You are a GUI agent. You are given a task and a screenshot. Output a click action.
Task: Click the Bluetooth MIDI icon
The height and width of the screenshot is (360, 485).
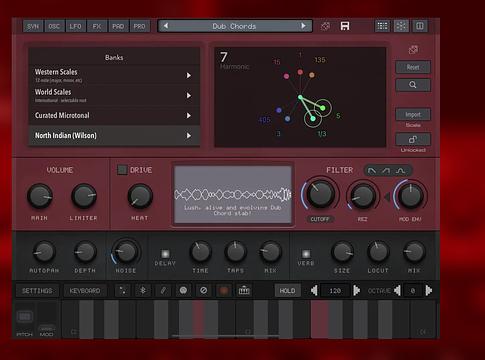point(143,291)
